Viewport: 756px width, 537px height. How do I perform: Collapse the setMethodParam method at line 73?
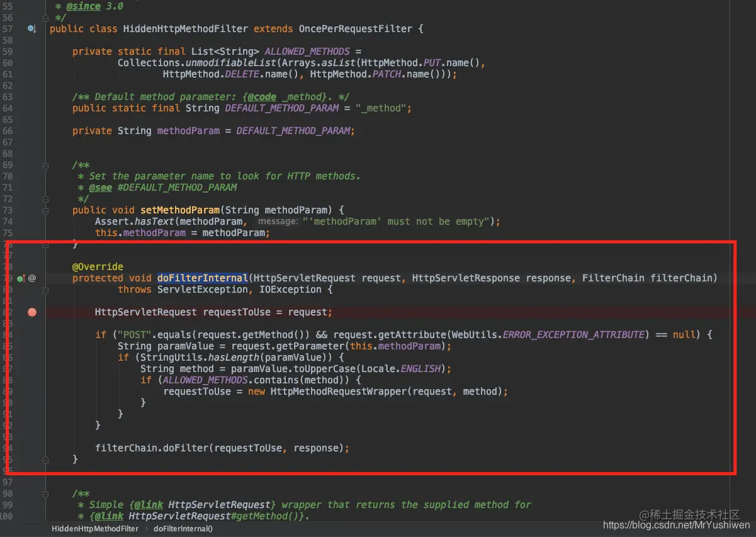[45, 210]
